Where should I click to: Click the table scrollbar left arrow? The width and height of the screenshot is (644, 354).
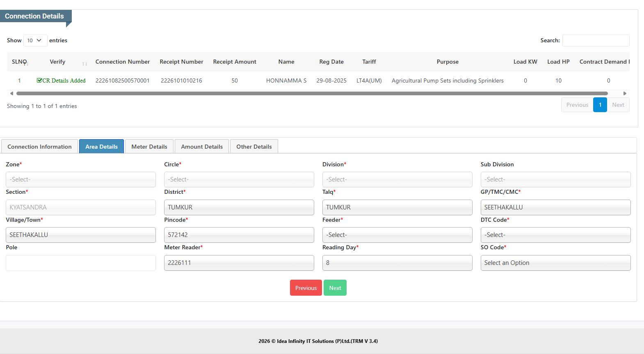11,94
